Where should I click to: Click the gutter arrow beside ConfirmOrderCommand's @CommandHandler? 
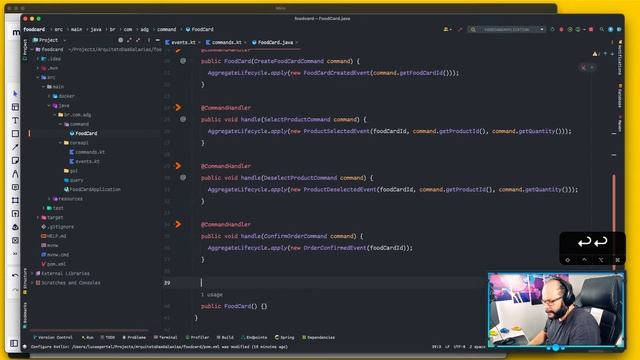tap(178, 224)
